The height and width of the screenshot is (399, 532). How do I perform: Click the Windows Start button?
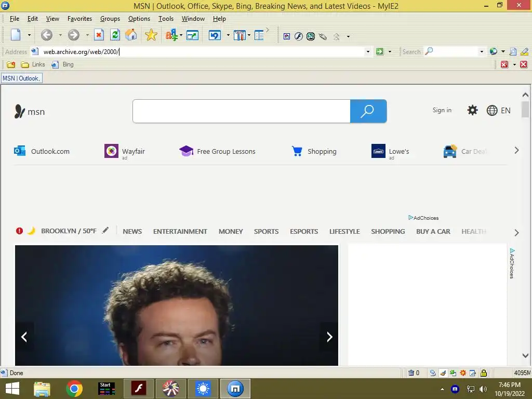click(12, 389)
